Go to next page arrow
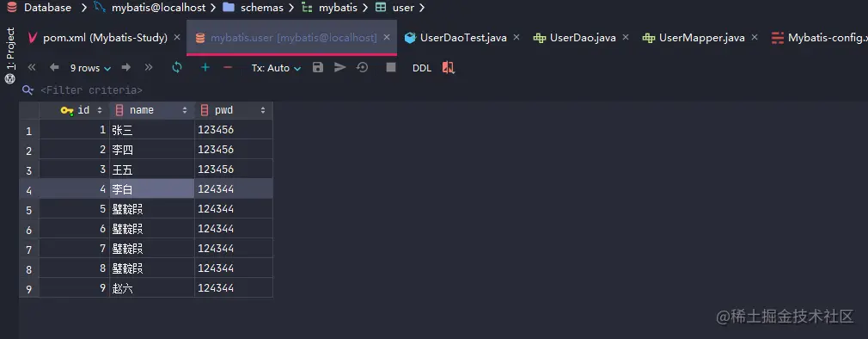Screen dimensions: 868x339 (x=126, y=68)
